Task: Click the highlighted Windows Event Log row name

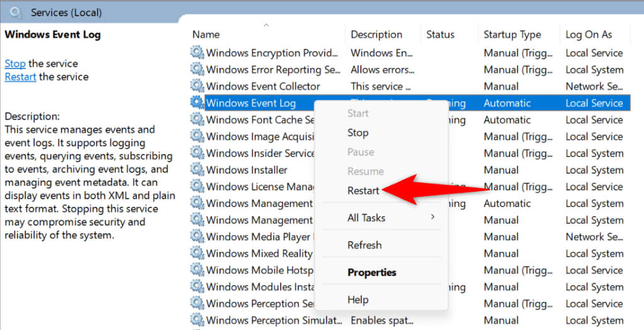Action: (x=250, y=103)
